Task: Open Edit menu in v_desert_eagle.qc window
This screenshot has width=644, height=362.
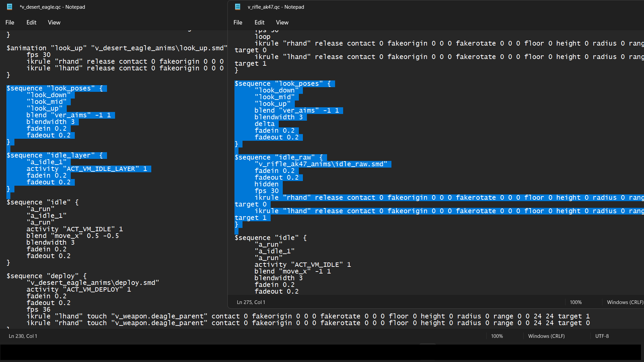Action: [31, 22]
